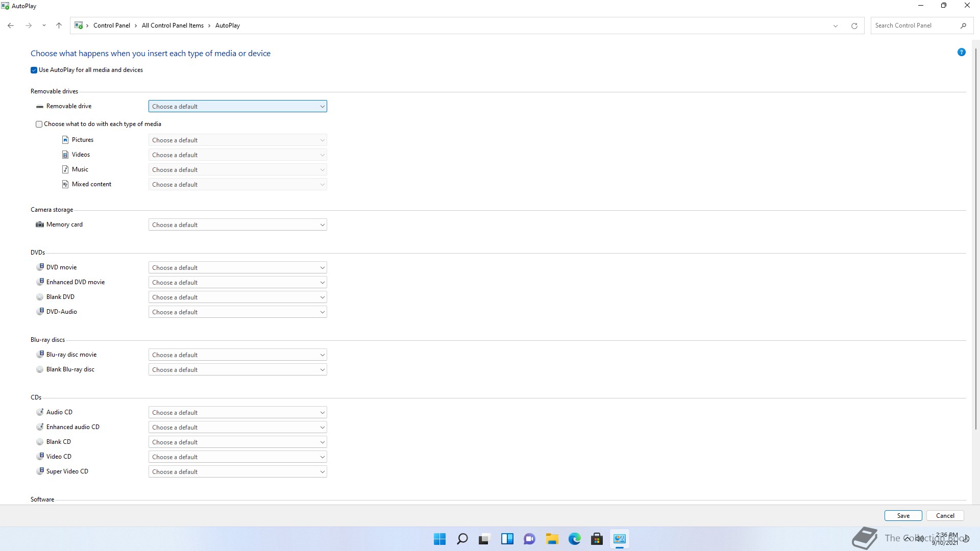Open the Super Video CD dropdown

coord(238,471)
